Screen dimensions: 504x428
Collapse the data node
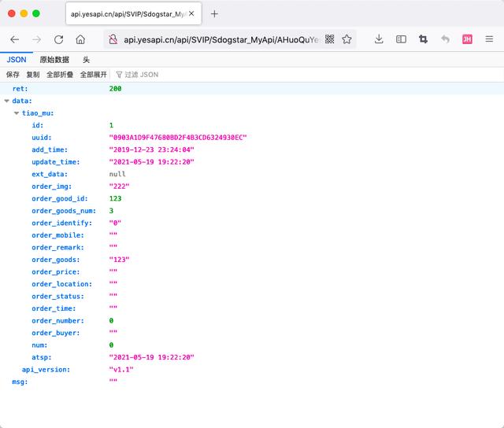click(7, 101)
